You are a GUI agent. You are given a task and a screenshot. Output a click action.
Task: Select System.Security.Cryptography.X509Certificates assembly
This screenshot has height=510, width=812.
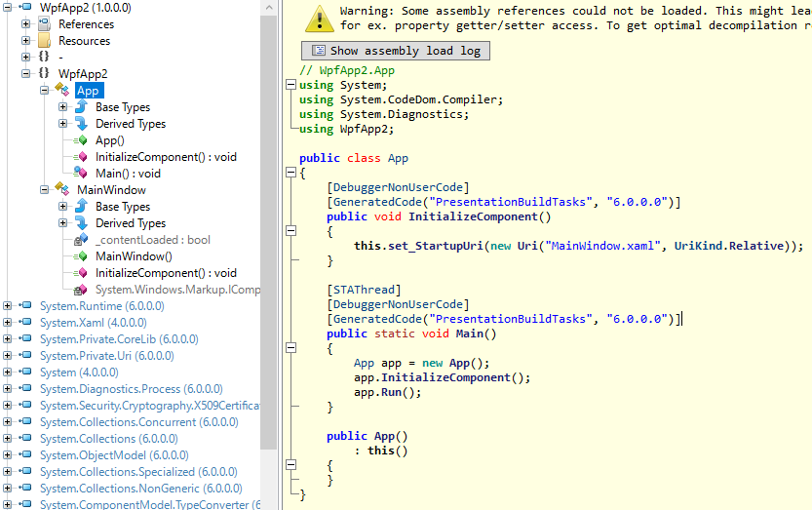click(150, 406)
